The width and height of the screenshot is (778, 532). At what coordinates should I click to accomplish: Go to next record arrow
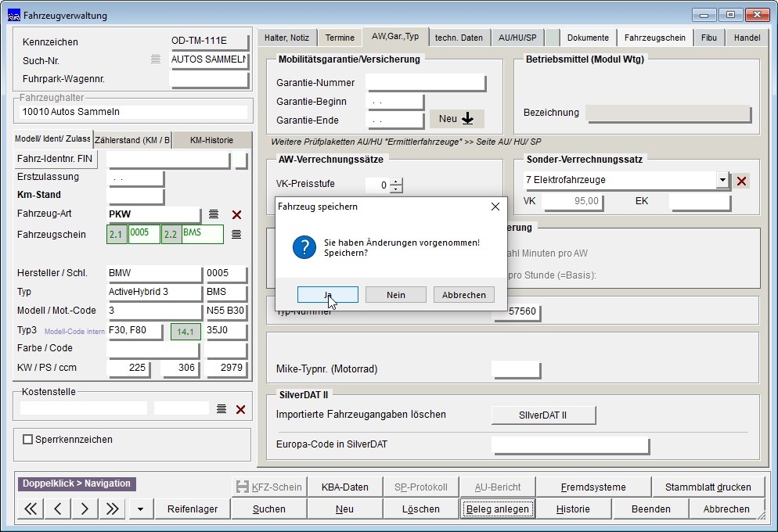85,509
